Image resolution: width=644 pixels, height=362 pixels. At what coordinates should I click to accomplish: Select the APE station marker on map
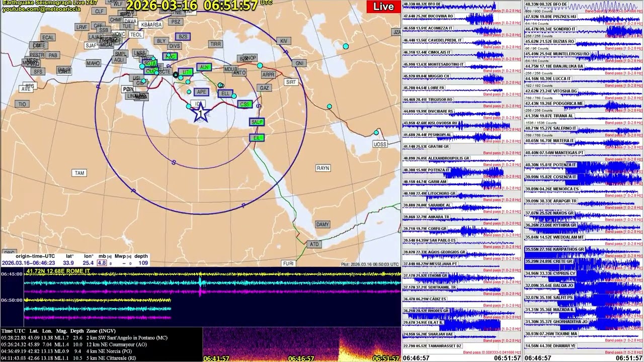tap(201, 92)
